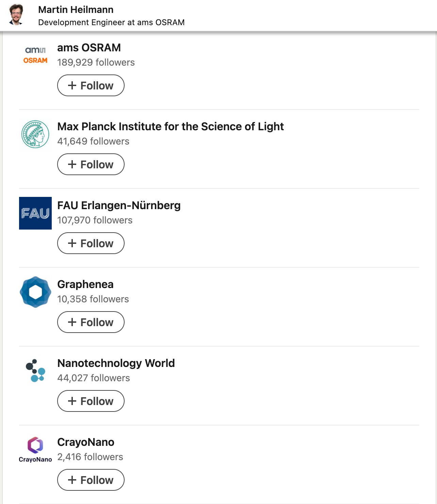437x504 pixels.
Task: Follow ams OSRAM
Action: pos(91,85)
